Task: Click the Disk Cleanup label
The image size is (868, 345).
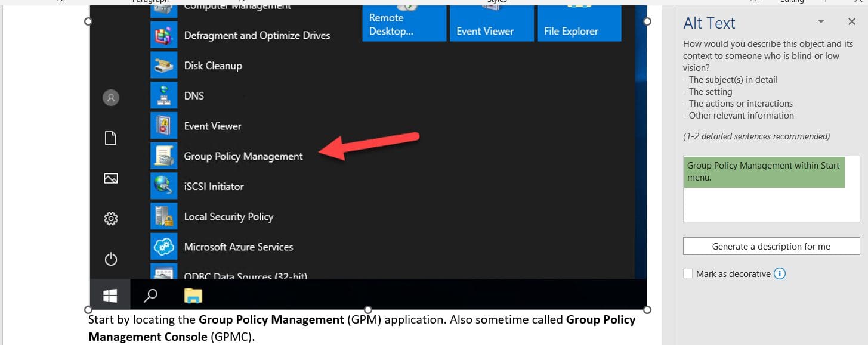Action: click(x=213, y=66)
